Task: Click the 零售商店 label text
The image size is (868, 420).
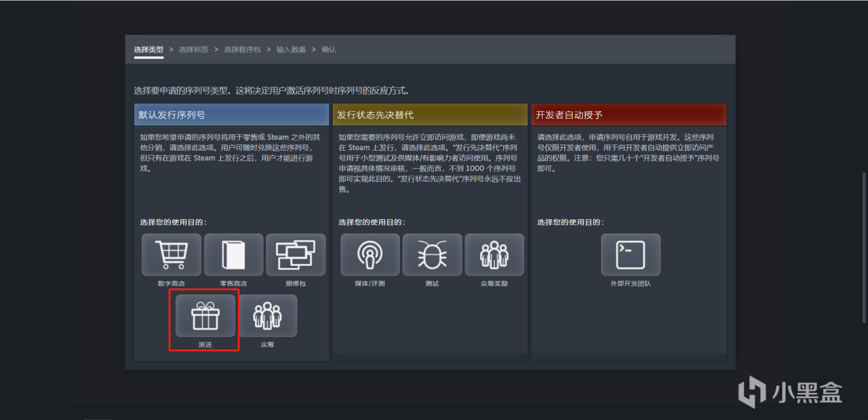Action: 234,284
